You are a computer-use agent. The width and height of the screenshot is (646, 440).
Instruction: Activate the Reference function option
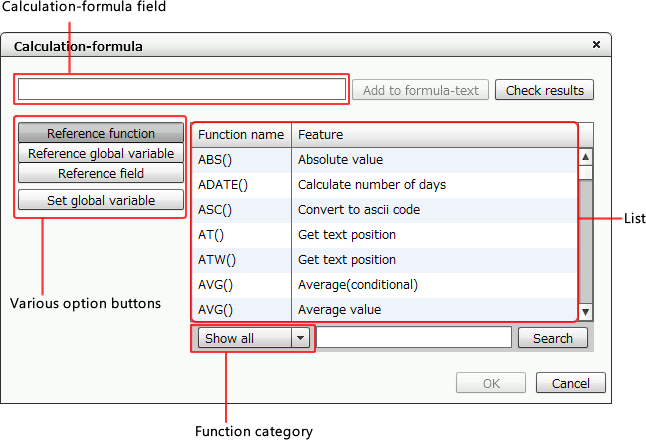(x=101, y=133)
